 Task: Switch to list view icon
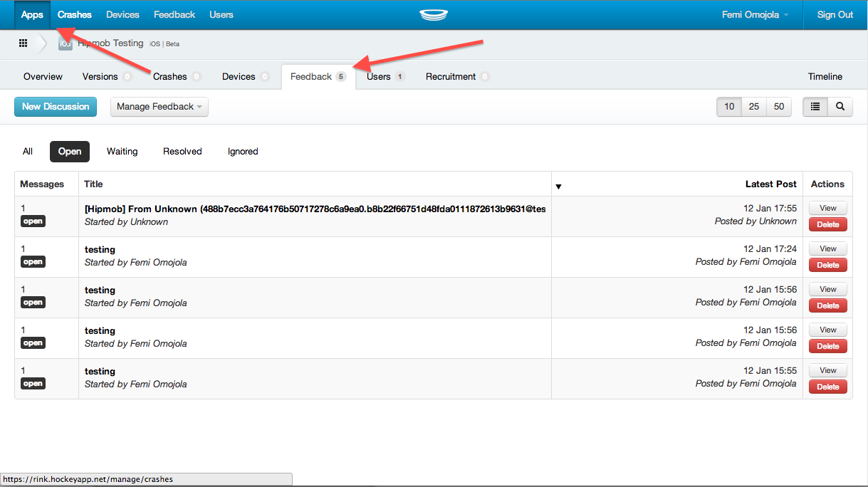point(815,107)
